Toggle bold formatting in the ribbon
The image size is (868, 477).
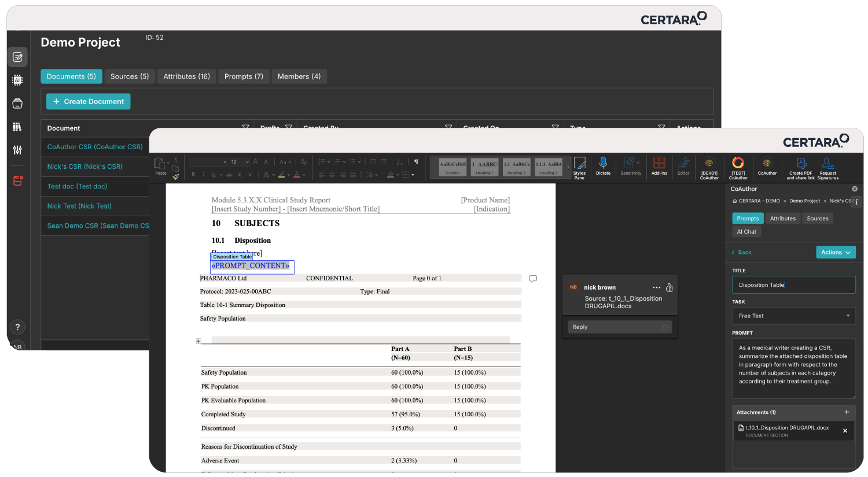click(193, 175)
